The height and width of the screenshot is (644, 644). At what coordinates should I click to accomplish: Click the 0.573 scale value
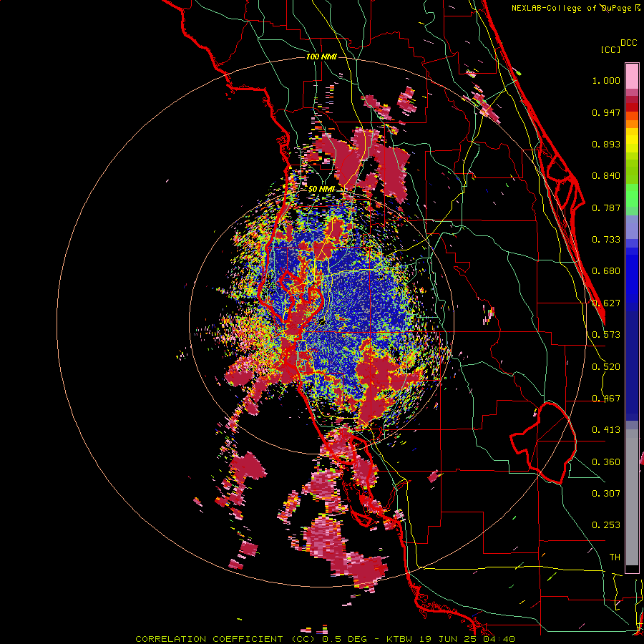[606, 335]
